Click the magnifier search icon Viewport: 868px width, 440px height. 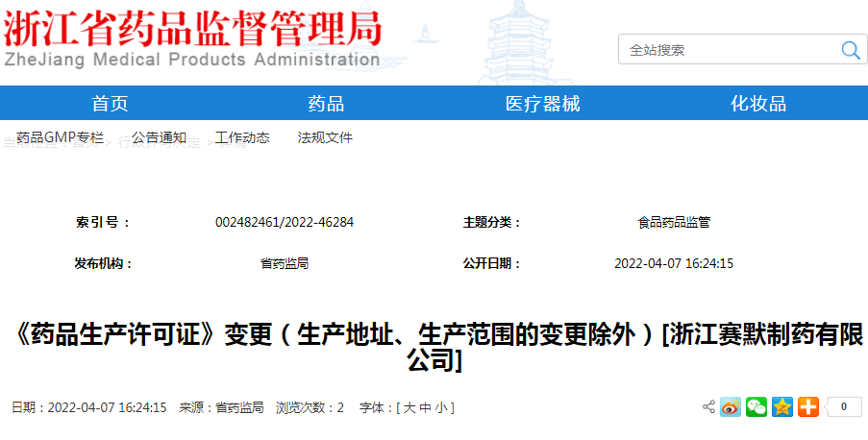coord(851,50)
